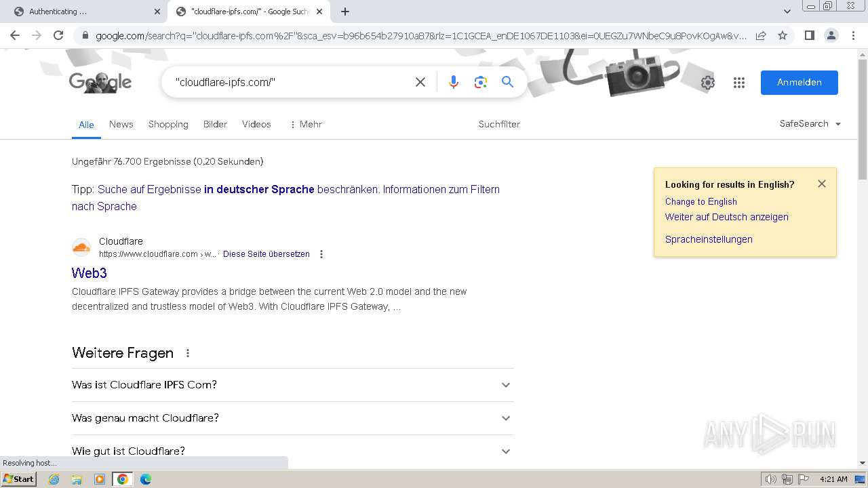Open Google search settings gear

click(x=708, y=83)
